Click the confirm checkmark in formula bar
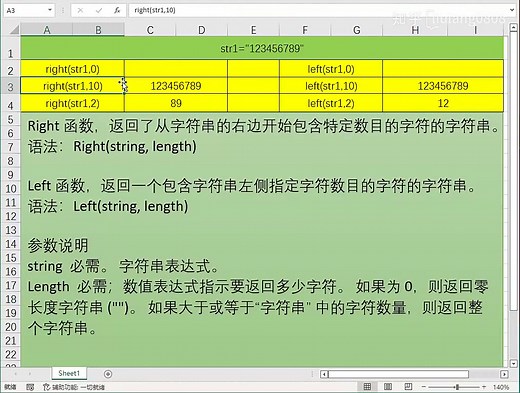Viewport: 520px width, 393px height. pyautogui.click(x=99, y=10)
